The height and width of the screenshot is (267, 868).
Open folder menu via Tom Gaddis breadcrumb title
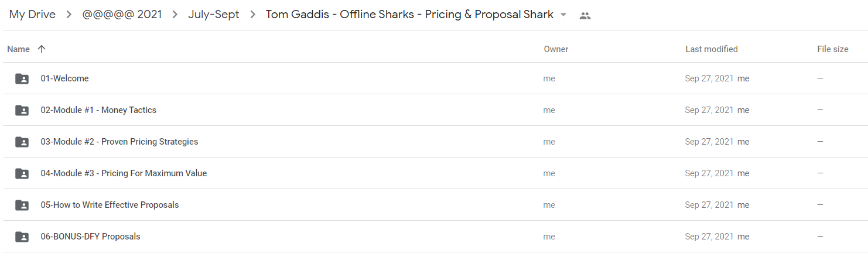click(409, 15)
